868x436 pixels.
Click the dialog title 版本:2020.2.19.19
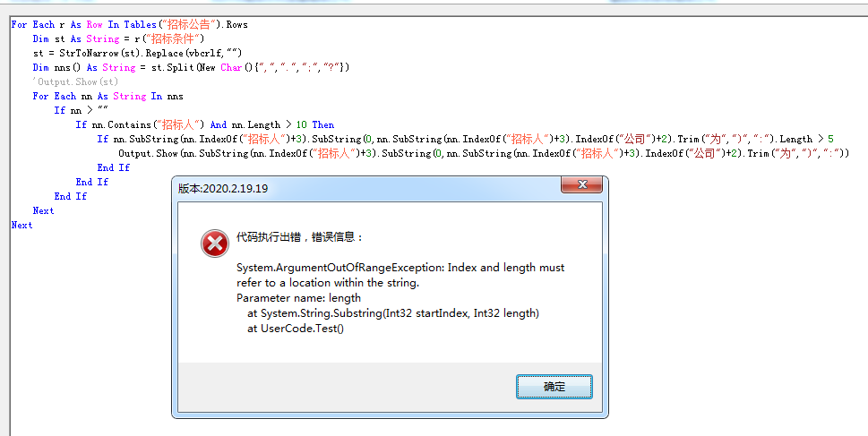pos(223,189)
